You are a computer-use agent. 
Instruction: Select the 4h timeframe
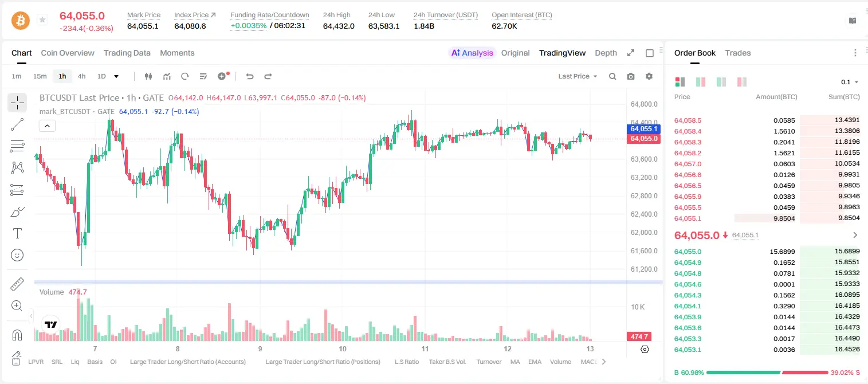click(x=81, y=76)
